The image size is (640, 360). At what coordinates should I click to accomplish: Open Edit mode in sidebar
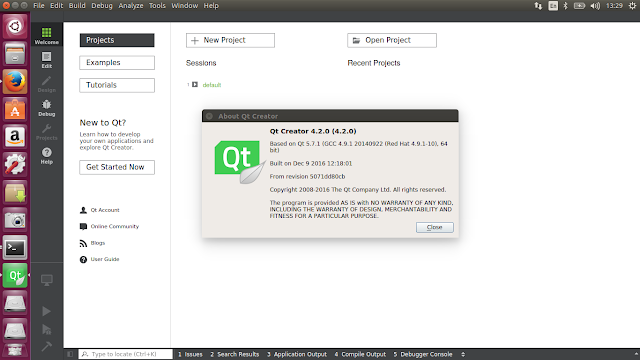pyautogui.click(x=47, y=60)
